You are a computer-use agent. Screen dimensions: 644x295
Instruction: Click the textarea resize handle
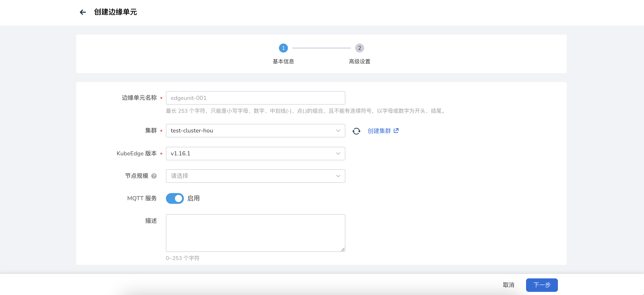[x=343, y=249]
